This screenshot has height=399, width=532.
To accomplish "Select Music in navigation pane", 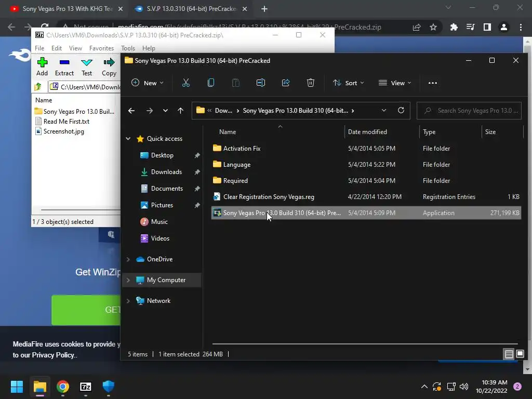I will pyautogui.click(x=159, y=221).
